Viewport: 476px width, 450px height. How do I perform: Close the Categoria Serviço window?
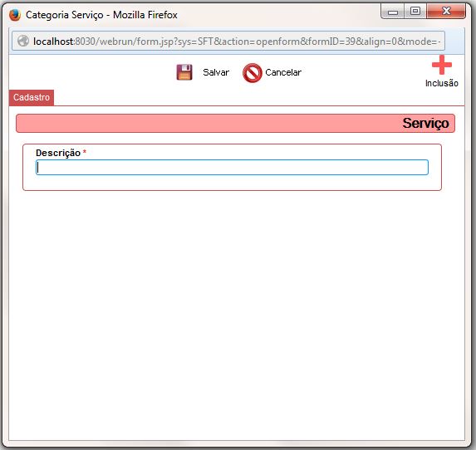[446, 12]
